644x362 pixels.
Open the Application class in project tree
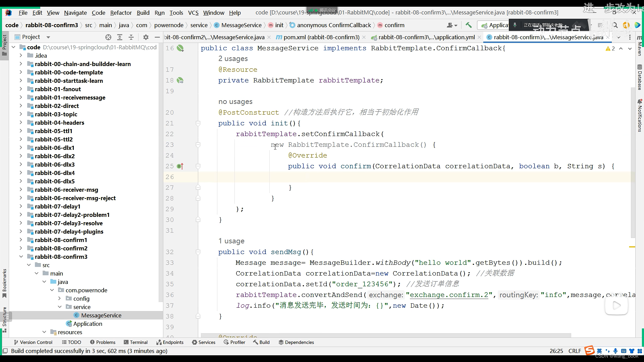tap(88, 324)
